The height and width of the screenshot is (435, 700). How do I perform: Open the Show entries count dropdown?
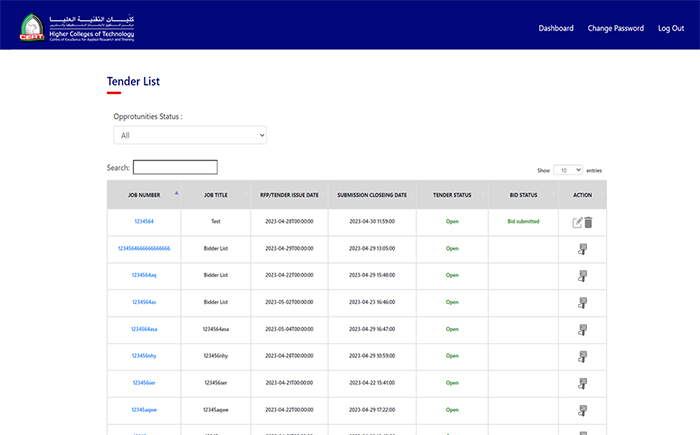pyautogui.click(x=568, y=170)
